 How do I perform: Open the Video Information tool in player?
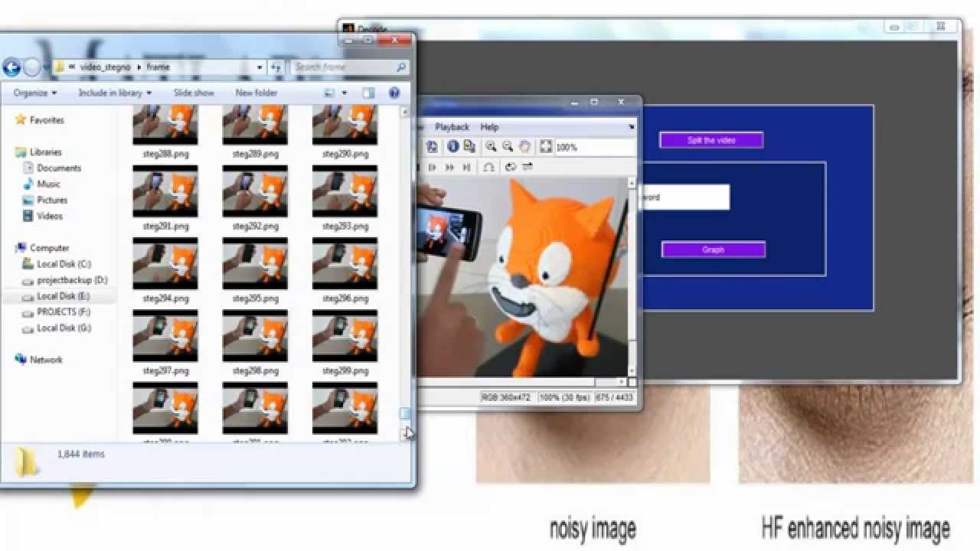452,147
